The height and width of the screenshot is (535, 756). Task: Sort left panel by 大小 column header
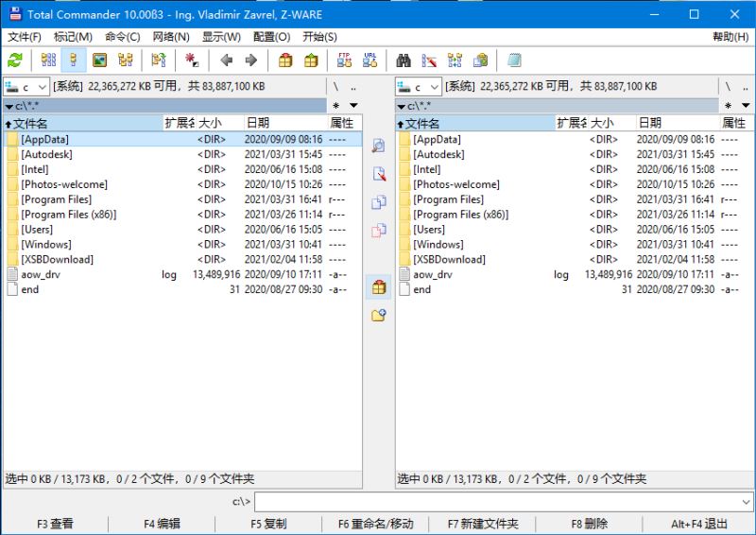219,124
